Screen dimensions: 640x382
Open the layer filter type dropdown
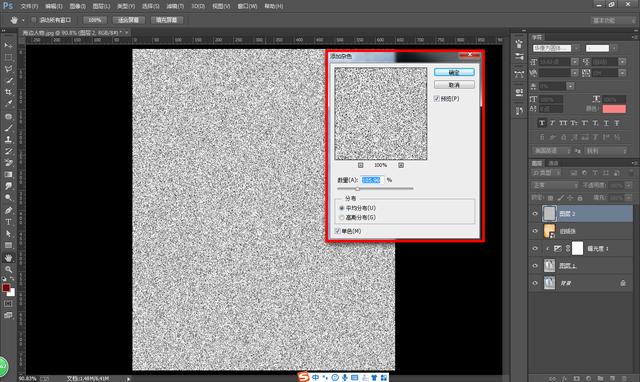click(546, 173)
